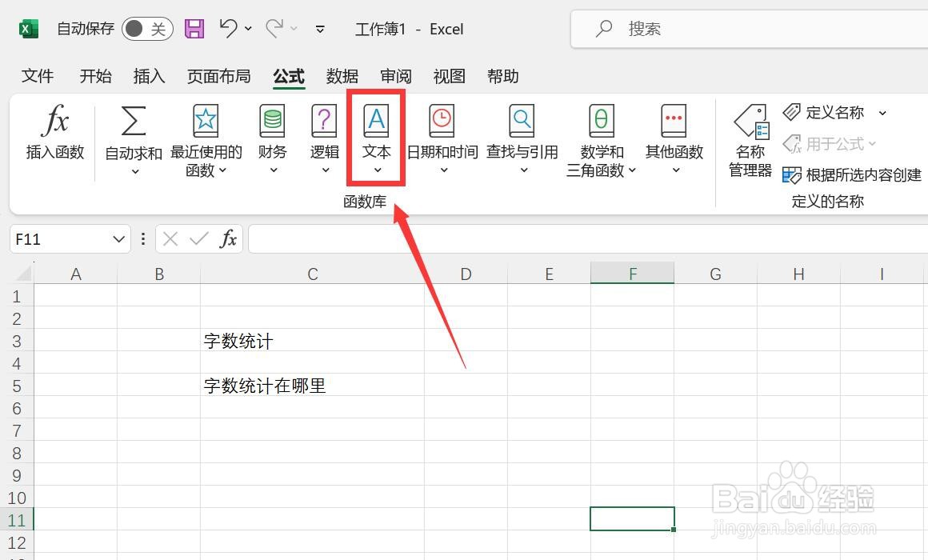Viewport: 928px width, 560px height.
Task: Open the 逻辑 functions icon
Action: tap(324, 121)
